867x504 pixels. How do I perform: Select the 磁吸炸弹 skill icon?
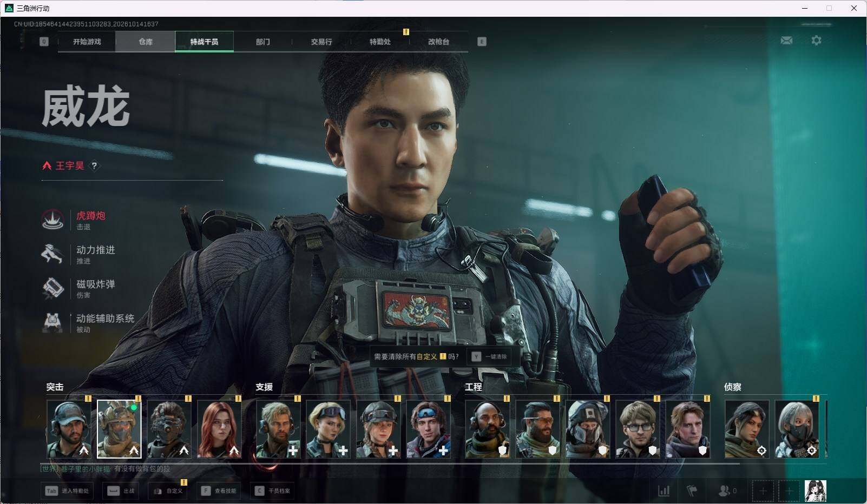pos(52,288)
